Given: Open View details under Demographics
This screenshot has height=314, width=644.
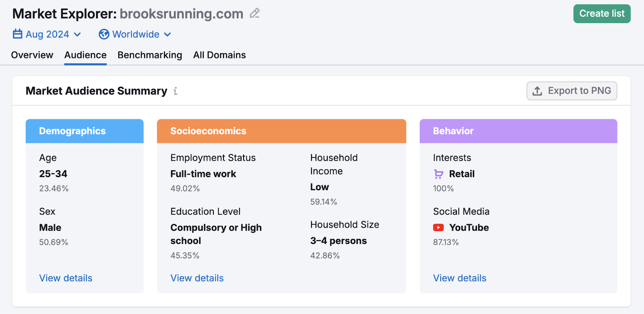Looking at the screenshot, I should pyautogui.click(x=66, y=278).
